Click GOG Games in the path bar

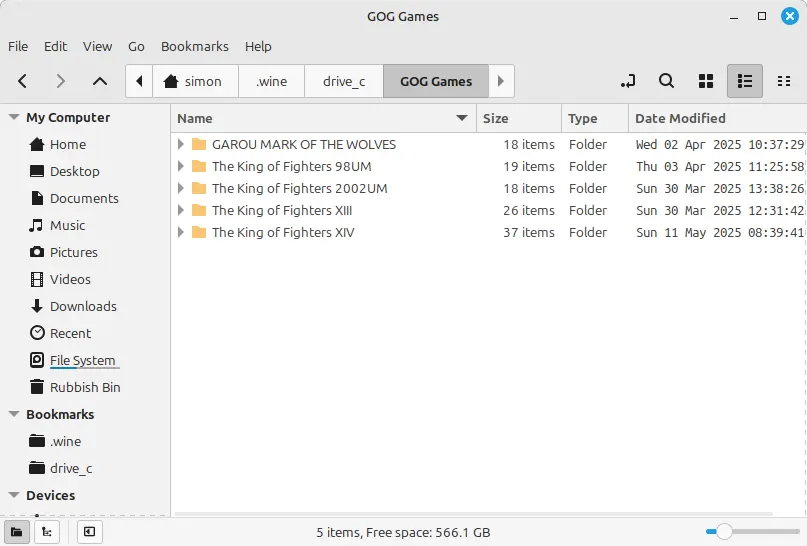[x=436, y=81]
